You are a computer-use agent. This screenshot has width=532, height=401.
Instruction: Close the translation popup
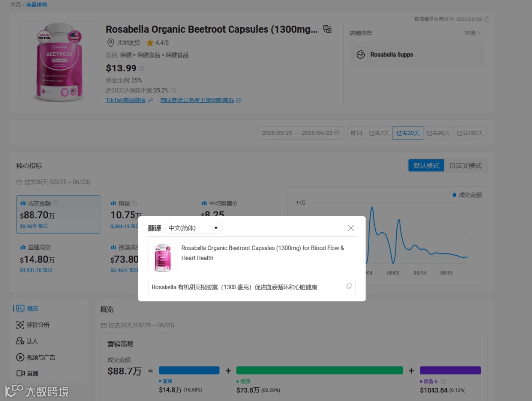(351, 228)
